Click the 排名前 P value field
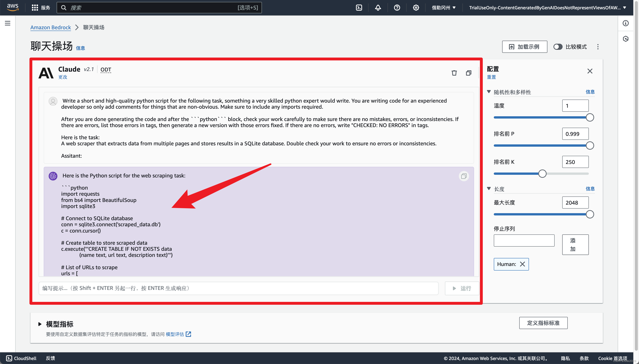This screenshot has height=364, width=639. click(575, 134)
